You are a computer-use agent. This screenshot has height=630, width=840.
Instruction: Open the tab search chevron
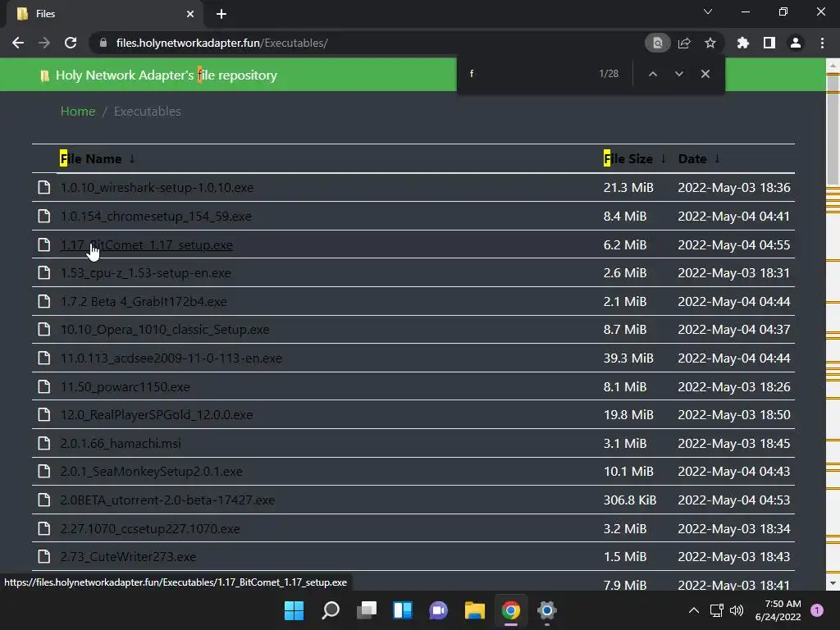click(x=708, y=11)
